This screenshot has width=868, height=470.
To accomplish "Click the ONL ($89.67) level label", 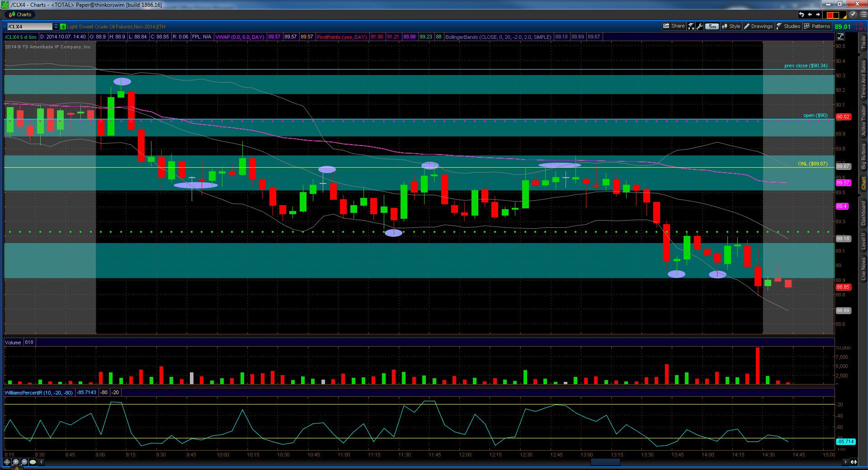I will [812, 164].
